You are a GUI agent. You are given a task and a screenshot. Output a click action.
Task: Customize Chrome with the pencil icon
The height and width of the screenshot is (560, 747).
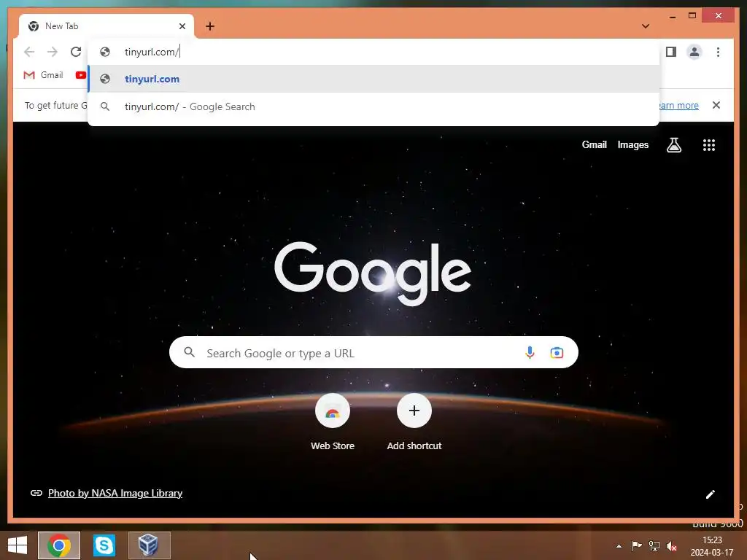pyautogui.click(x=710, y=494)
